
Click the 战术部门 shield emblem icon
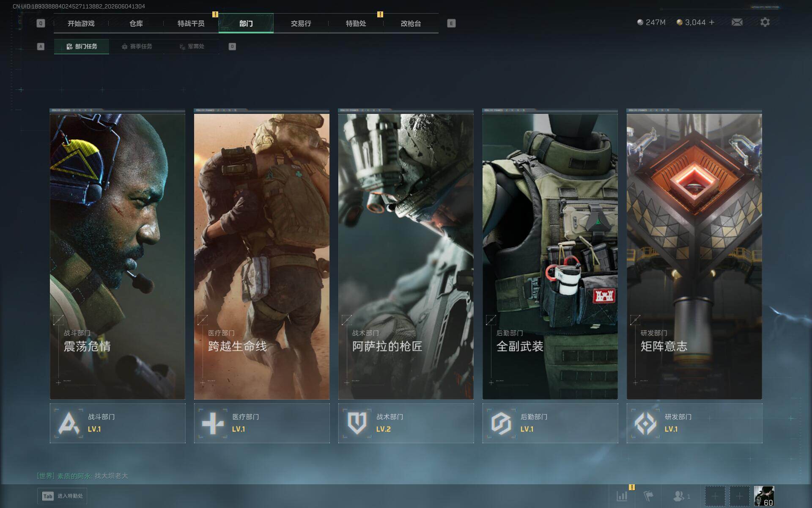pyautogui.click(x=357, y=423)
